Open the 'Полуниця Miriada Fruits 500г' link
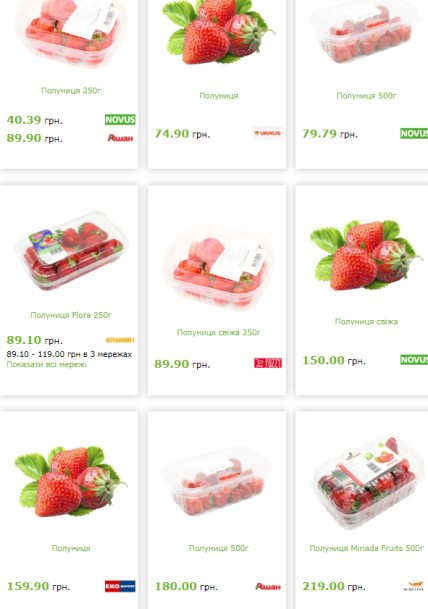The height and width of the screenshot is (609, 428). [x=366, y=548]
